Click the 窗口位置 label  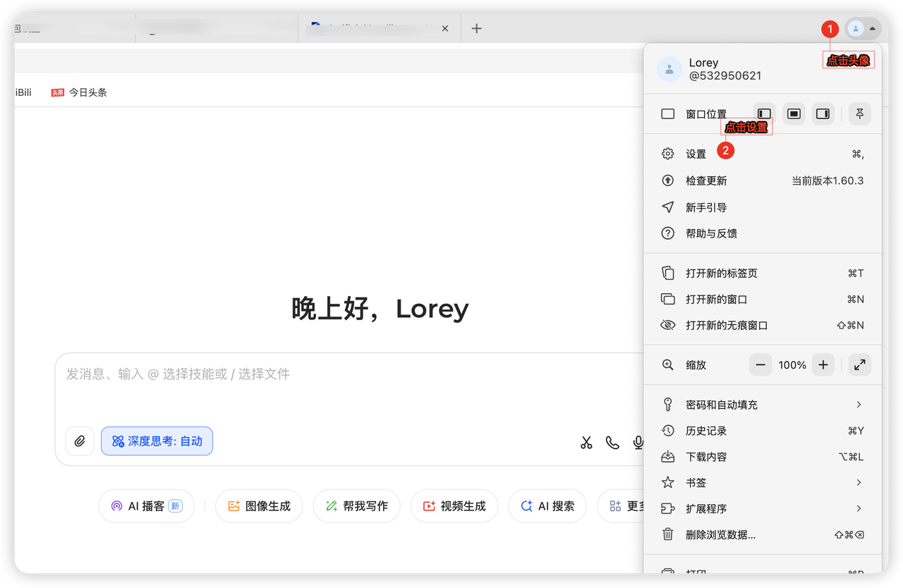706,114
